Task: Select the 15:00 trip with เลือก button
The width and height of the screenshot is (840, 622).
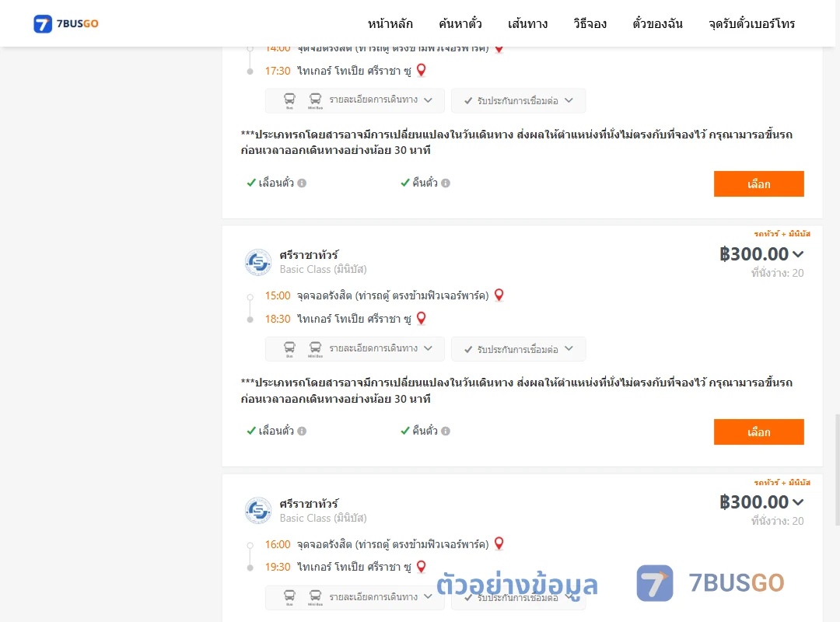Action: [758, 432]
